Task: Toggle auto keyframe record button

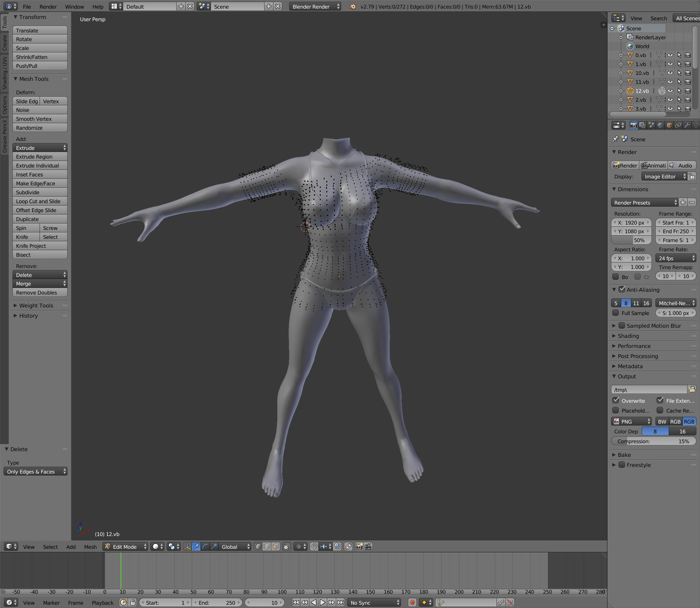Action: pyautogui.click(x=412, y=602)
